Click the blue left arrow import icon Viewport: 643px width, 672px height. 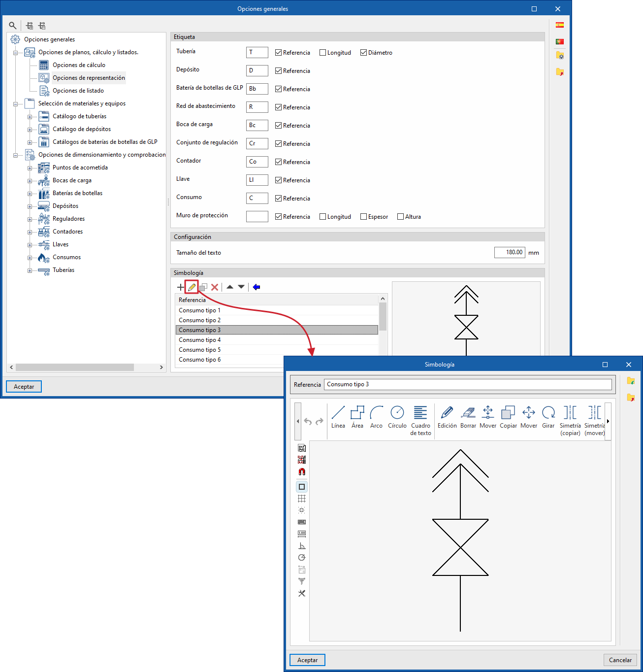257,287
